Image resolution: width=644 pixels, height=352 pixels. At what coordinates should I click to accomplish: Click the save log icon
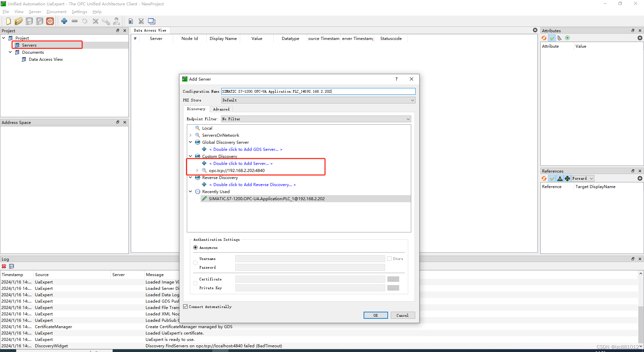(x=11, y=266)
